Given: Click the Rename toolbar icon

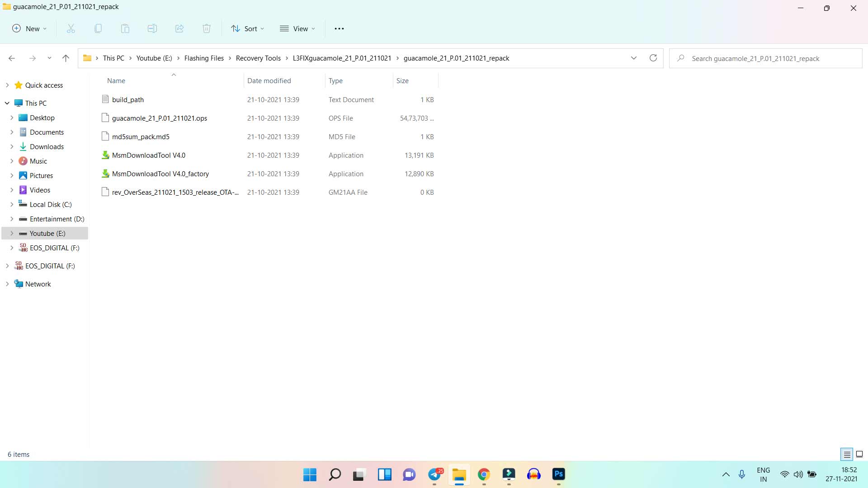Looking at the screenshot, I should 152,28.
